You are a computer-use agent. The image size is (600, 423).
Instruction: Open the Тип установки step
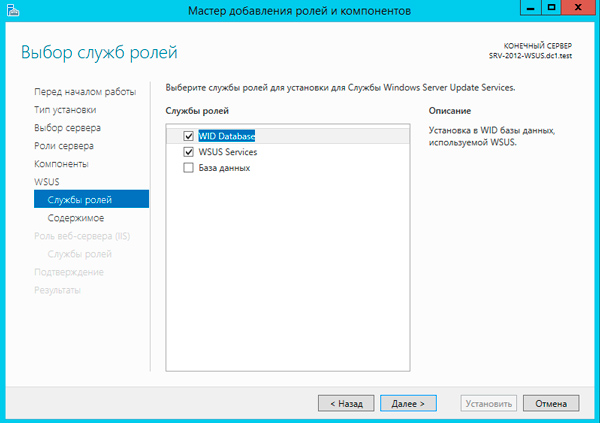65,110
